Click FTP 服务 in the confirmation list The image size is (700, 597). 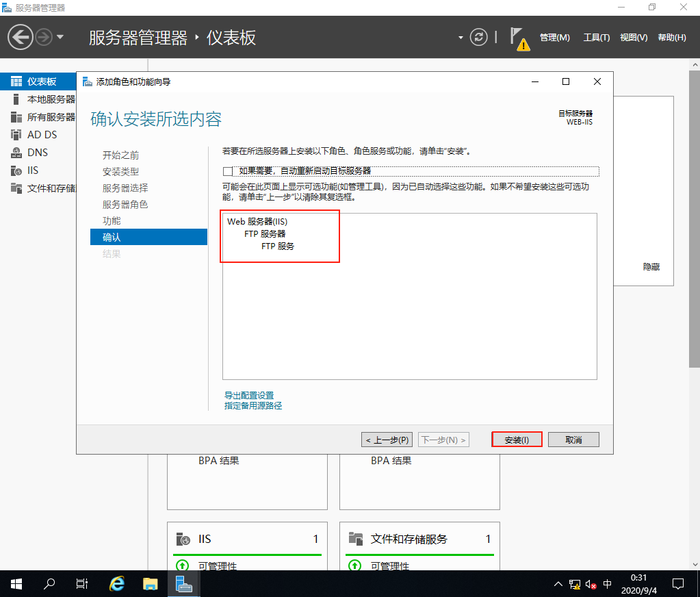tap(278, 246)
